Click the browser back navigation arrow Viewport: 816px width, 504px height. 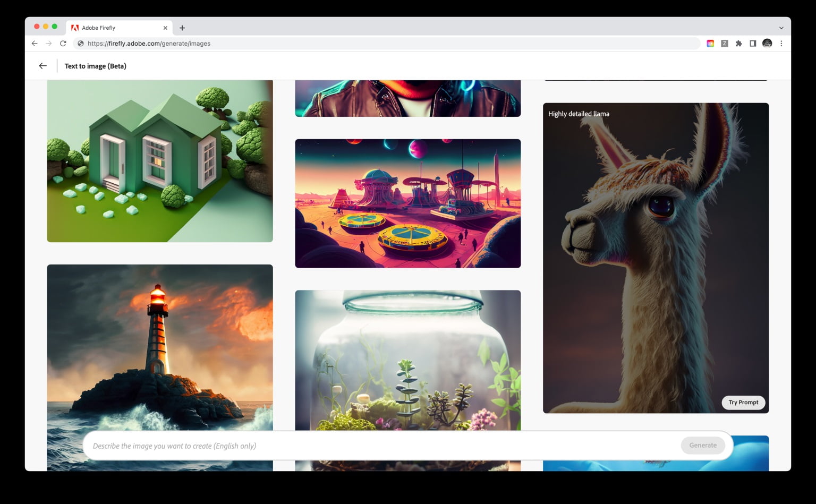34,43
